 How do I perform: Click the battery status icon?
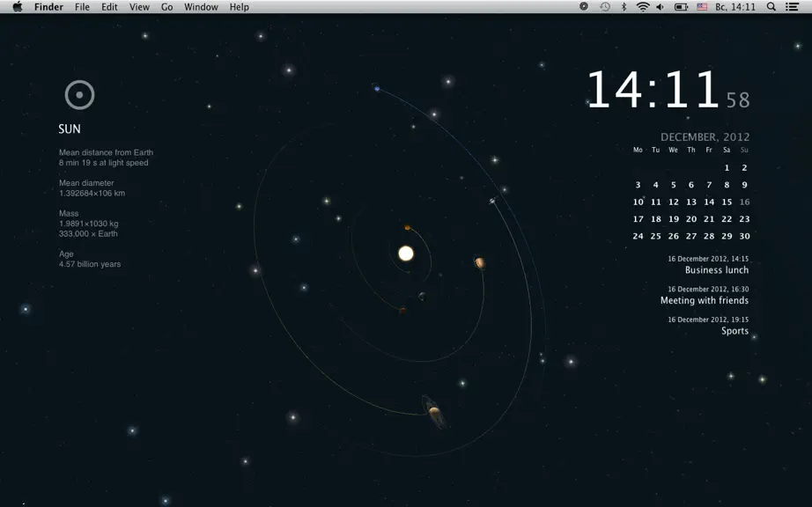click(681, 7)
